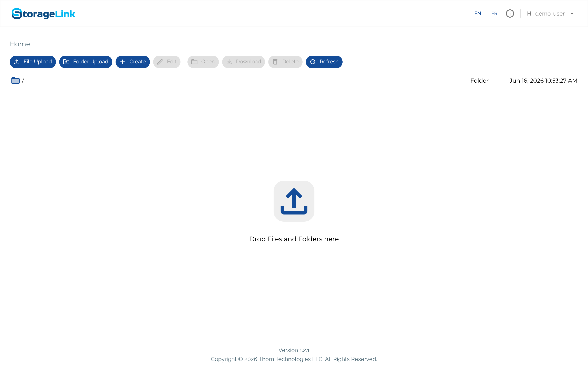Screen dimensions: 588x368
Task: Click the Version 1.2.1 text
Action: pos(294,350)
